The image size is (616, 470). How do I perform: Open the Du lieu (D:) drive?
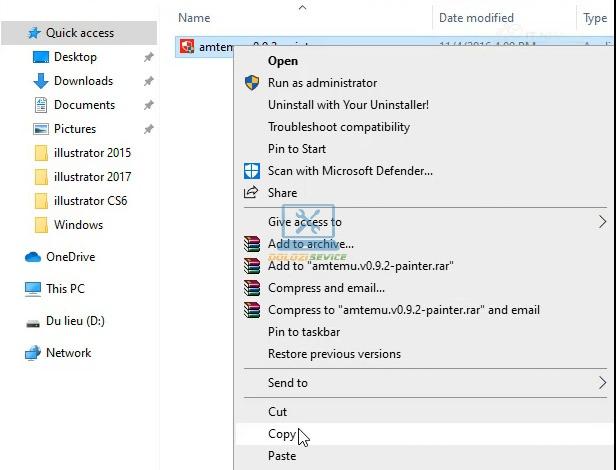pos(75,321)
